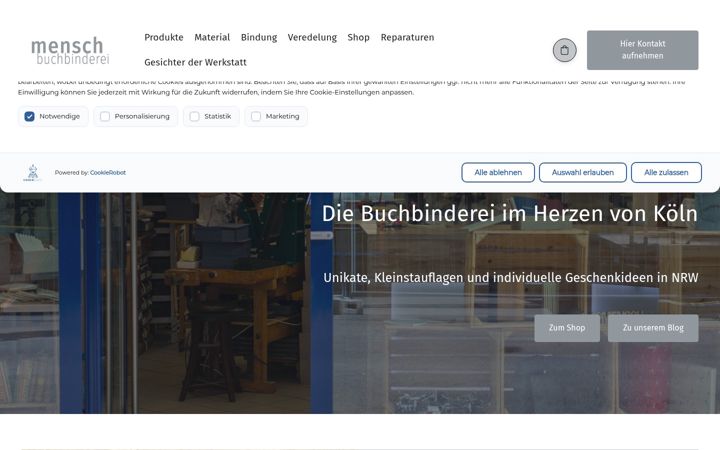Click the Zu unserem Blog button
This screenshot has width=720, height=450.
point(653,328)
